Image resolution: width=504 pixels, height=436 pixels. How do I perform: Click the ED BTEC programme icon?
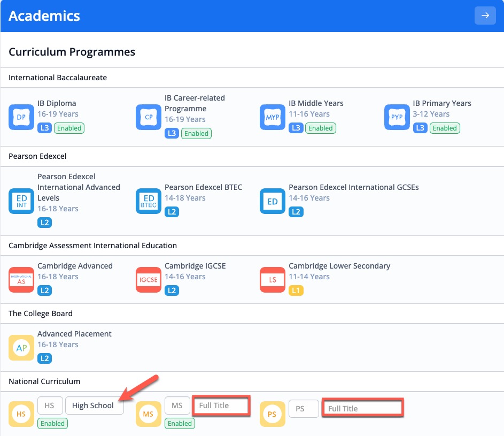(149, 201)
